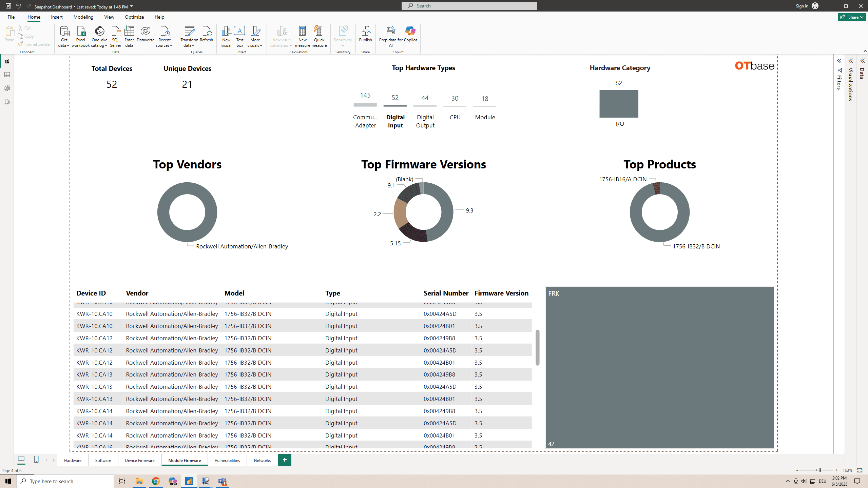
Task: Create a New measure
Action: tap(302, 37)
